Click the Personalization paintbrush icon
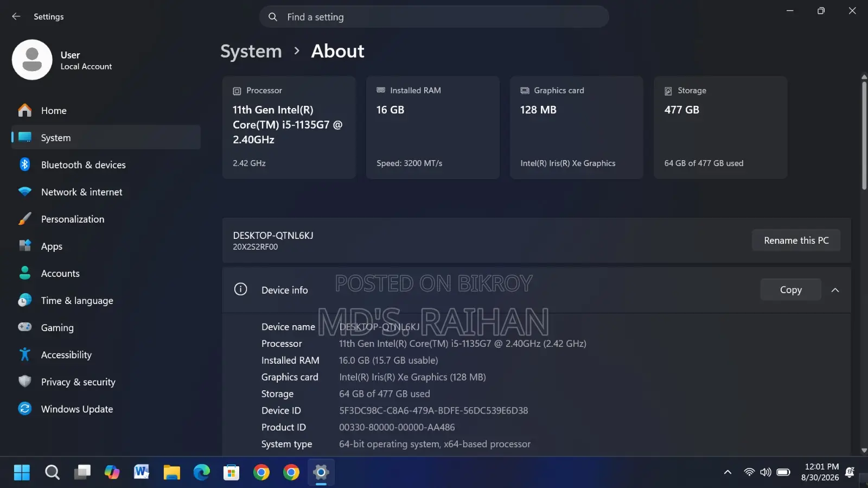The width and height of the screenshot is (868, 488). pyautogui.click(x=25, y=219)
